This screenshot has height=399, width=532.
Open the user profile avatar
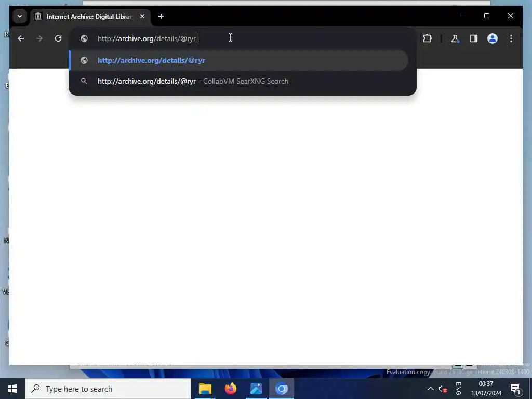point(493,38)
